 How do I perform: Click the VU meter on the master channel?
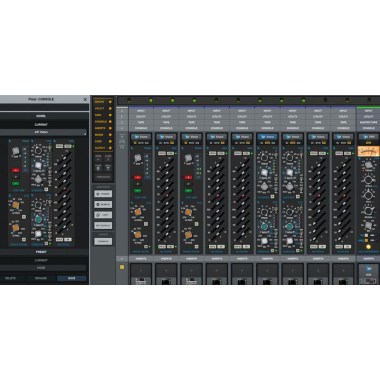point(368,151)
